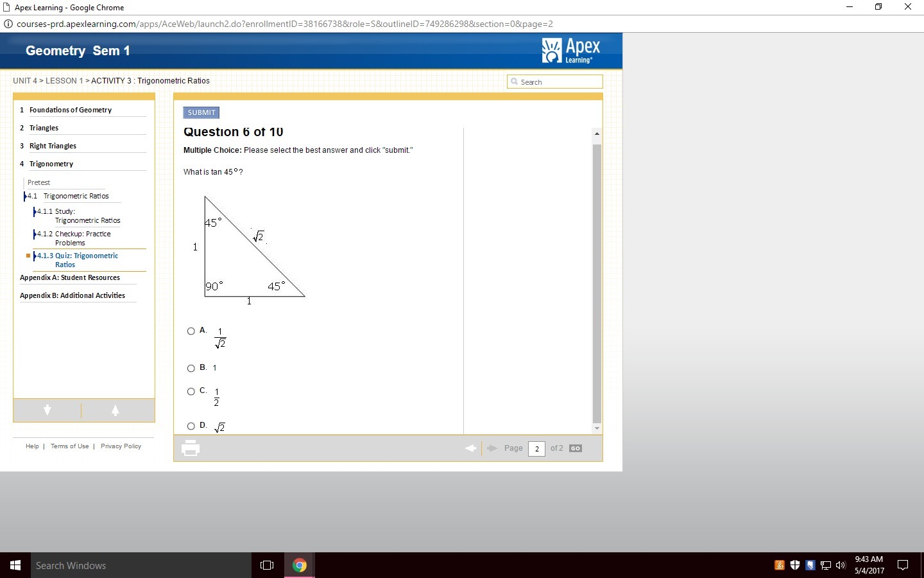Click the Question 6 of 10 heading
This screenshot has height=578, width=924.
tap(234, 132)
